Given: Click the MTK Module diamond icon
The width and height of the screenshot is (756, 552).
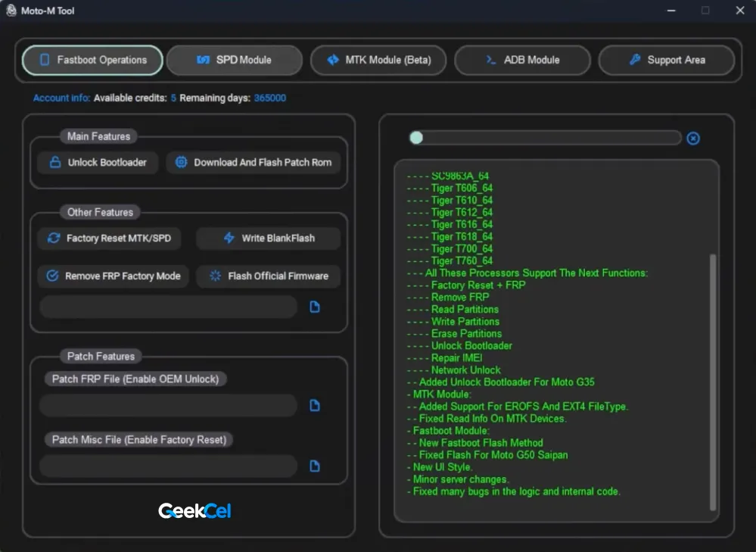Looking at the screenshot, I should pyautogui.click(x=333, y=60).
